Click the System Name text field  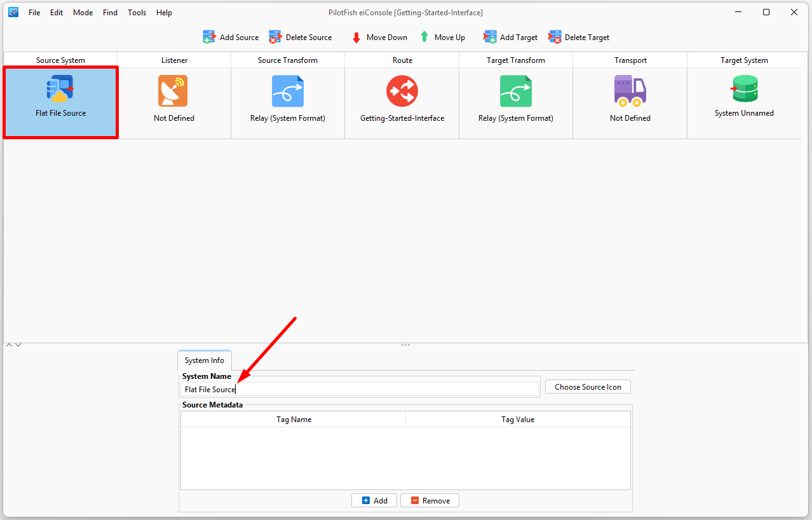point(360,389)
